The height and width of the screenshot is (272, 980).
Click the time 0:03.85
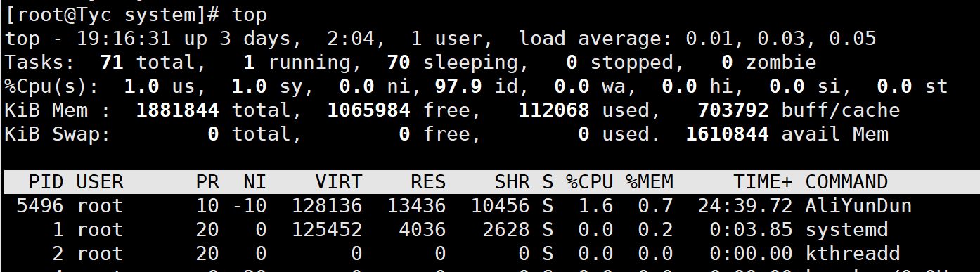pyautogui.click(x=752, y=230)
